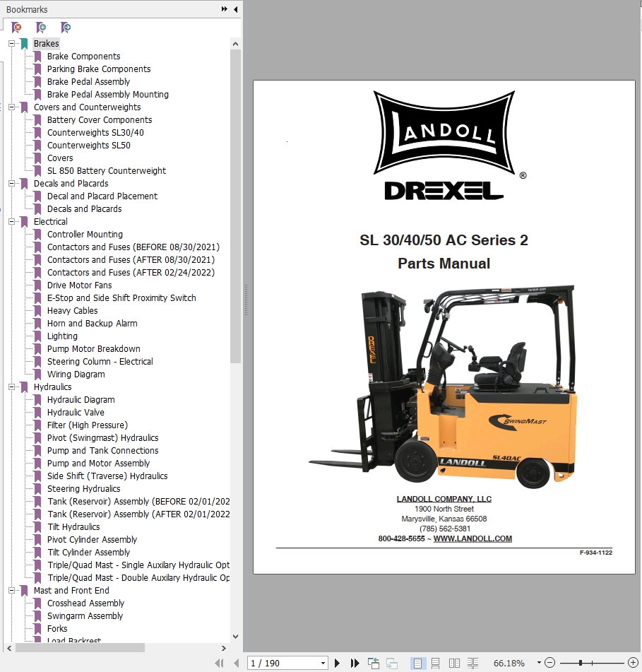Click the Brakes bookmark icon

(25, 43)
